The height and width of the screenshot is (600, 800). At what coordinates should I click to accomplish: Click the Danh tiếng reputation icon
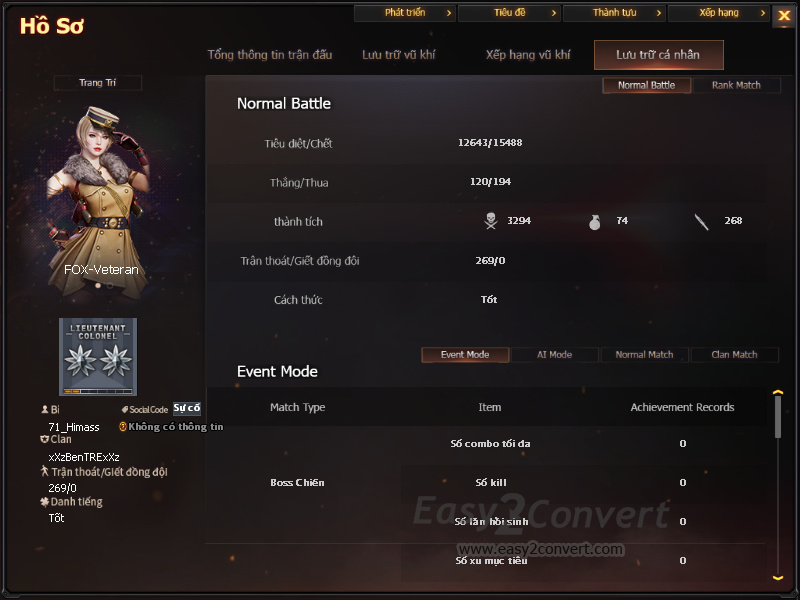coord(44,502)
